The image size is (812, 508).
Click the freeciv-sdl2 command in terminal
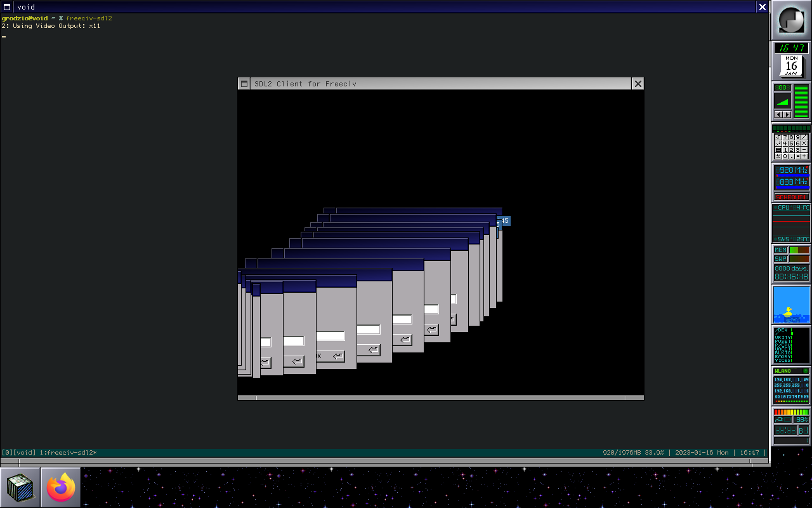point(89,18)
